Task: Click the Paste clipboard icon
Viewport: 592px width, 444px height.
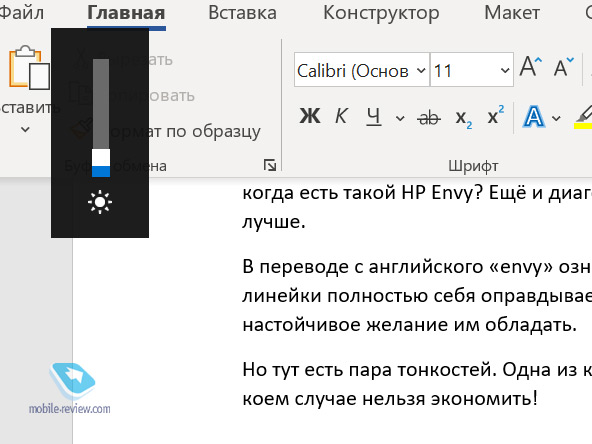Action: 29,68
